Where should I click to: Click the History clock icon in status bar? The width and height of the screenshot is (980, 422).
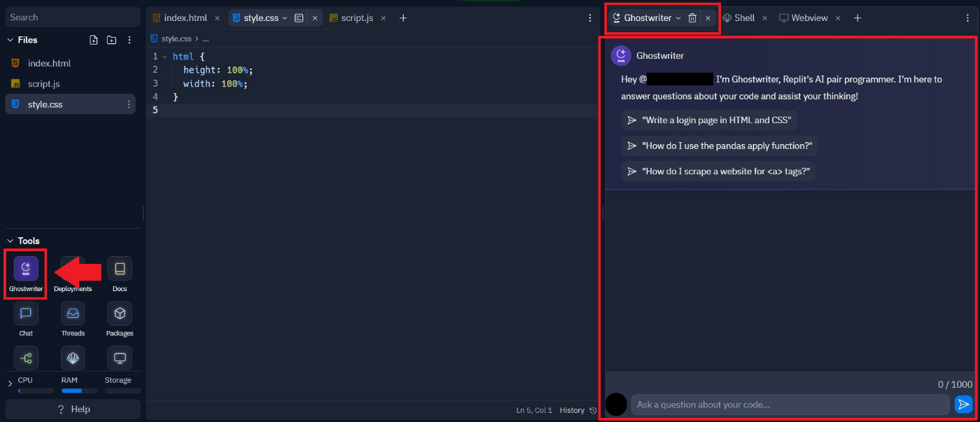(x=593, y=410)
